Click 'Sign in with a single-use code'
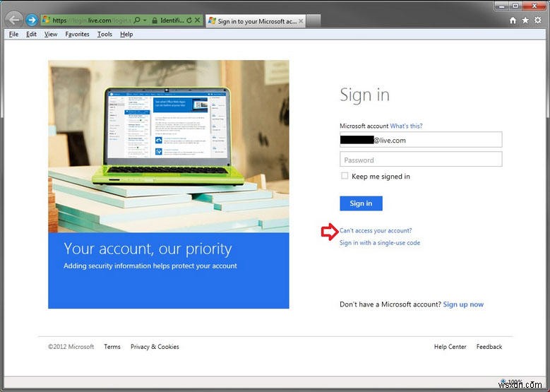This screenshot has width=550, height=392. point(380,243)
